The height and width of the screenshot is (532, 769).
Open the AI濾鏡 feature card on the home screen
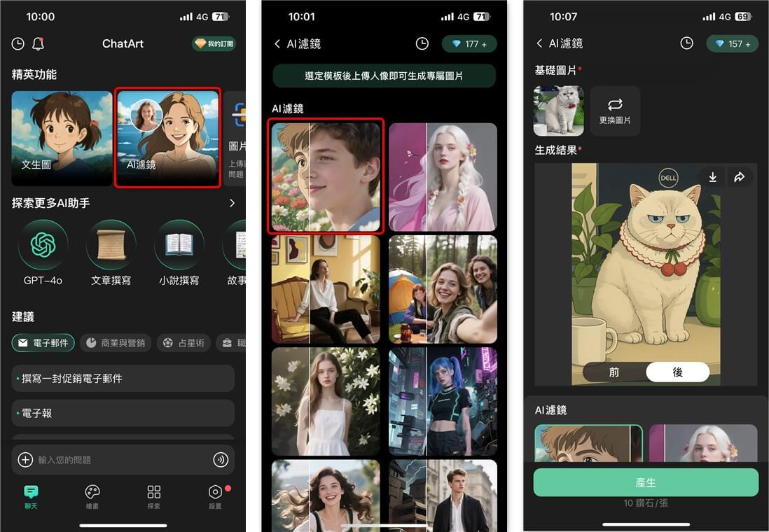(167, 138)
